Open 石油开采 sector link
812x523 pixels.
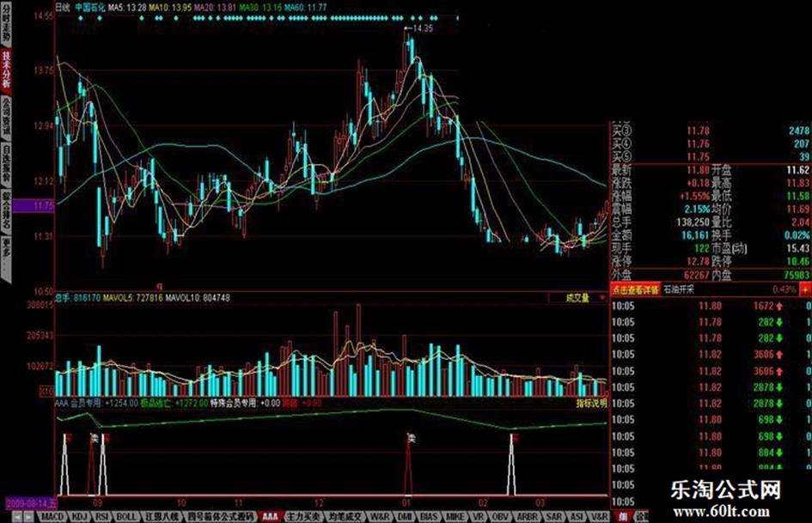pyautogui.click(x=679, y=290)
